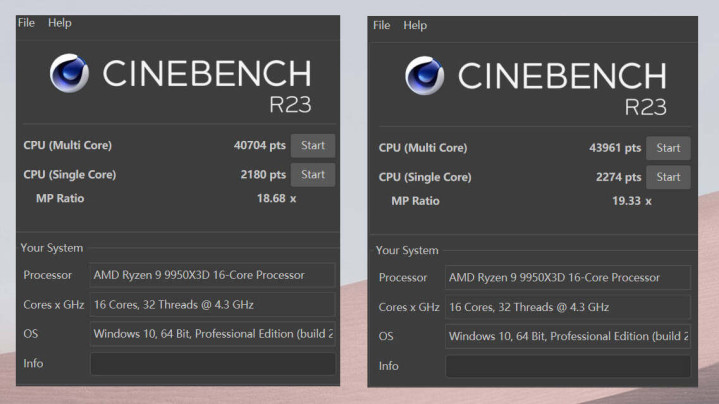Click MP Ratio label in right window
This screenshot has height=404, width=719.
(x=415, y=201)
